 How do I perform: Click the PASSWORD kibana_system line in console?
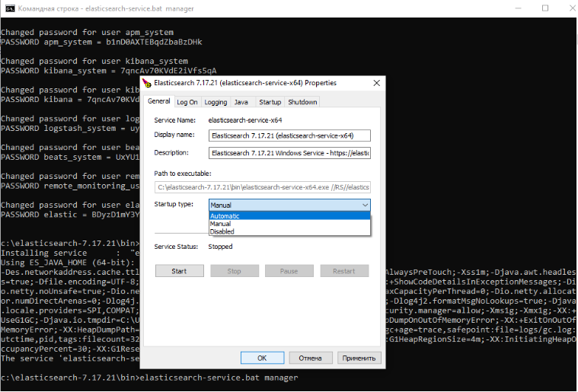point(109,71)
